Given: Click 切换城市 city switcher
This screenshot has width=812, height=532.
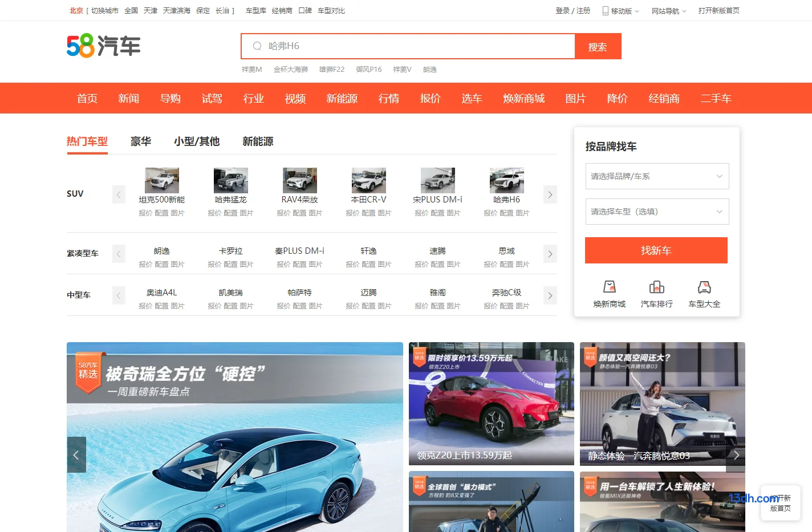Looking at the screenshot, I should 105,11.
